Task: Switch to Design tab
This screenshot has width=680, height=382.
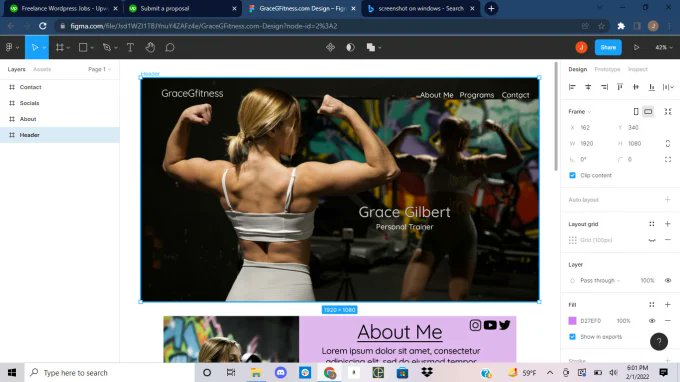Action: [578, 69]
